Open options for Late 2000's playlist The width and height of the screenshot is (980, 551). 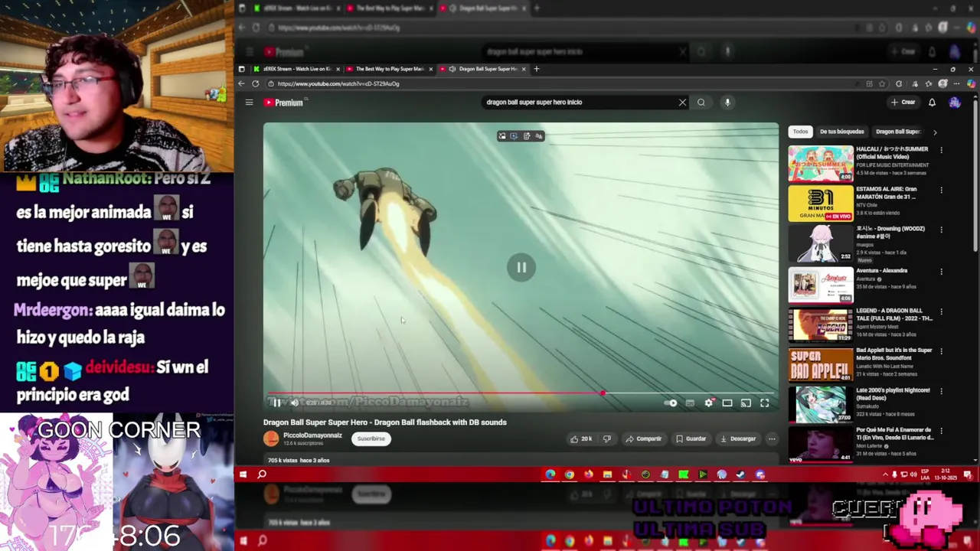(x=941, y=392)
